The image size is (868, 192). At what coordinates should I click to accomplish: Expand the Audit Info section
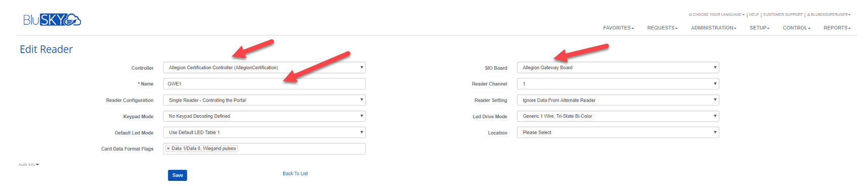point(28,165)
